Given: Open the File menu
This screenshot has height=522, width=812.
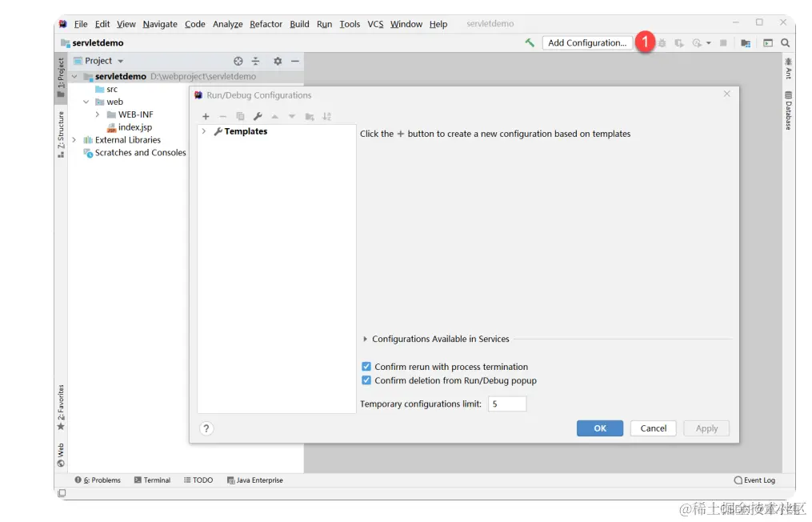Looking at the screenshot, I should click(x=81, y=24).
